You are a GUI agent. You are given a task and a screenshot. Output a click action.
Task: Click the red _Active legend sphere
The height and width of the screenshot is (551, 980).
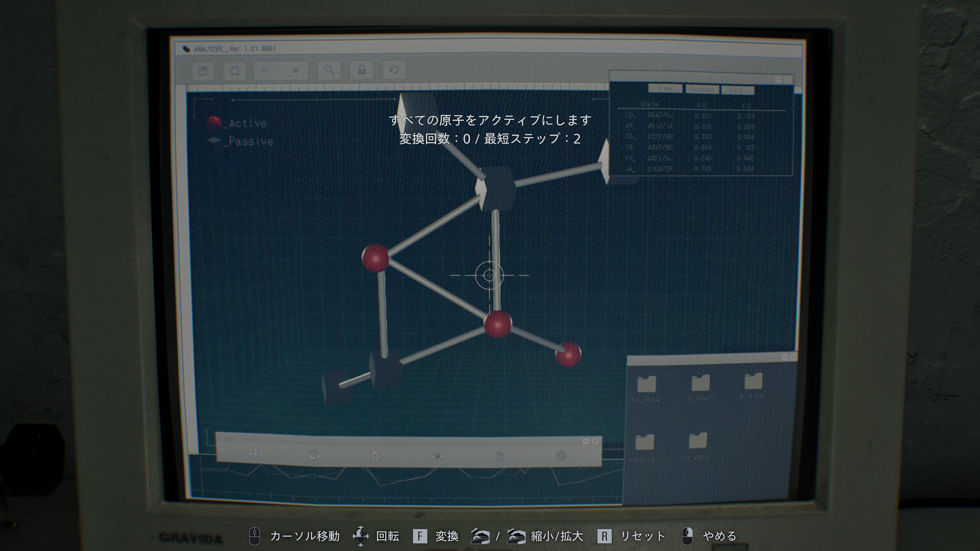214,122
